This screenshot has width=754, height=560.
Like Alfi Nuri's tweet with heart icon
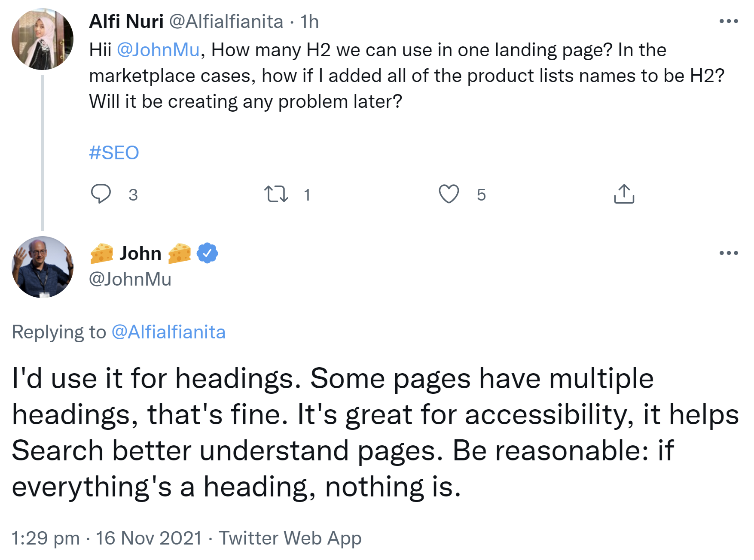[x=449, y=194]
